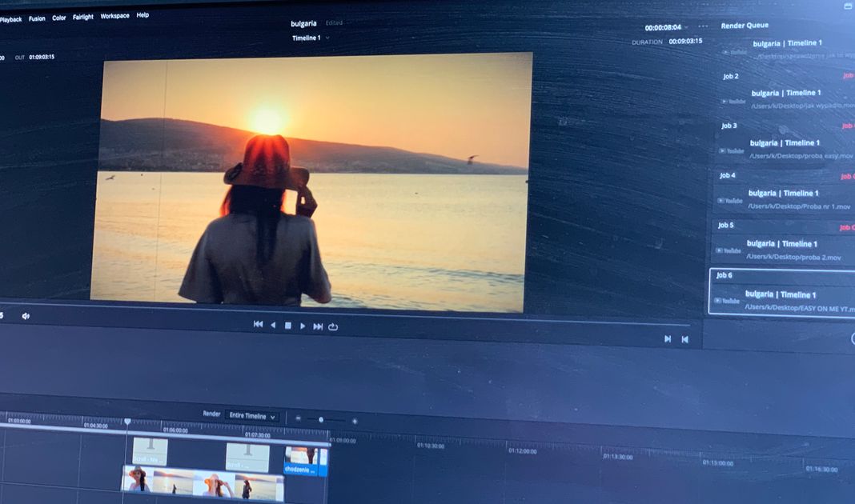Skip to last frame of the timeline
This screenshot has height=504, width=855.
coord(318,326)
